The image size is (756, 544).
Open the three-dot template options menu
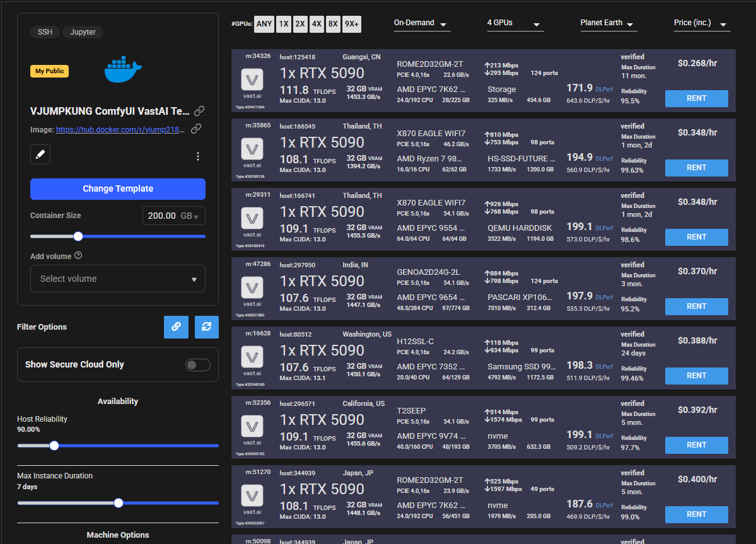click(198, 156)
